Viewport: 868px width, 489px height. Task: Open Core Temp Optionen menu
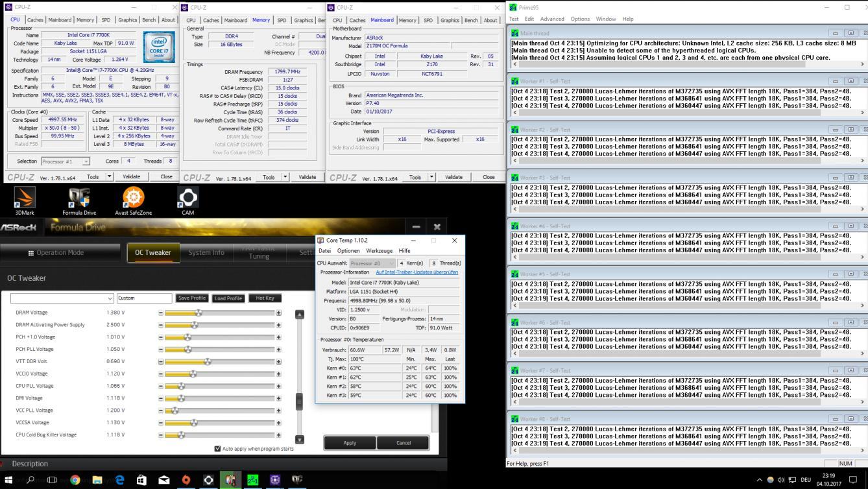pos(348,250)
